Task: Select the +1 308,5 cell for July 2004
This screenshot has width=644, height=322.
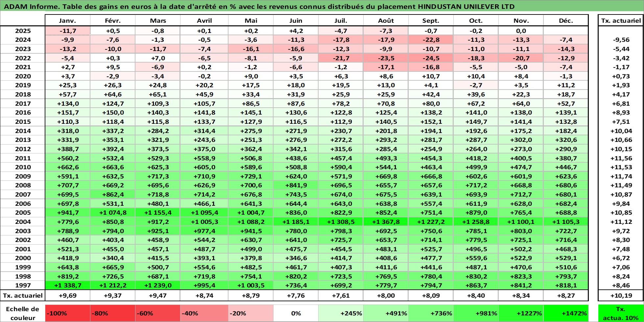Action: (341, 222)
